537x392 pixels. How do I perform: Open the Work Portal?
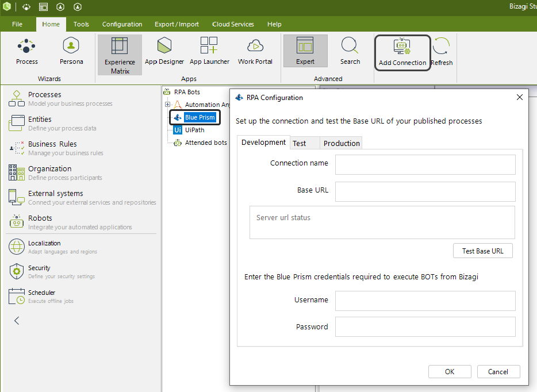coord(255,51)
